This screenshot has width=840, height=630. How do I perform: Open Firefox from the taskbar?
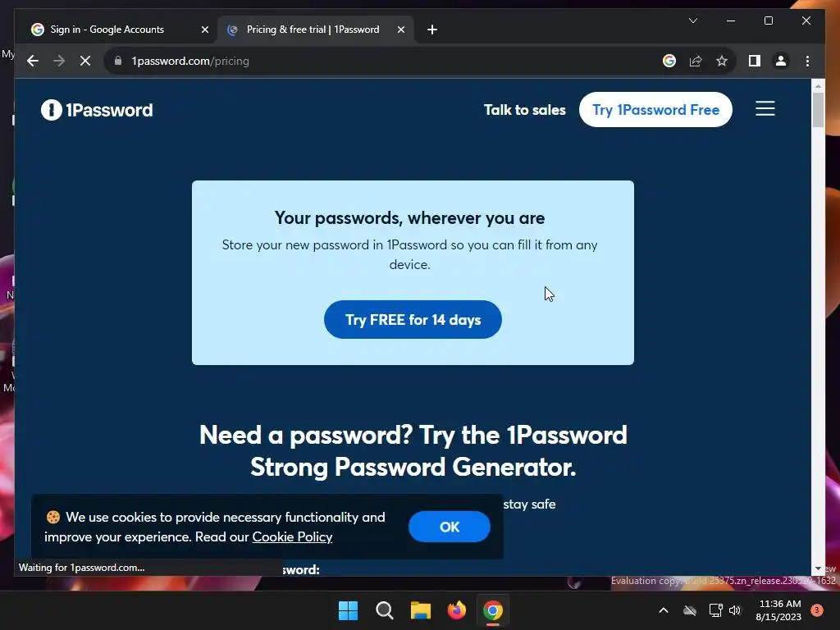pyautogui.click(x=456, y=610)
